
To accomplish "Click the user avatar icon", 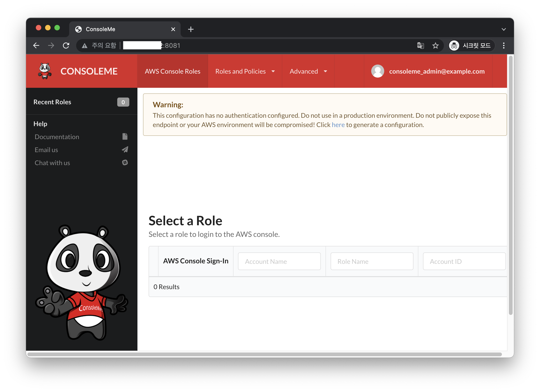I will [378, 71].
